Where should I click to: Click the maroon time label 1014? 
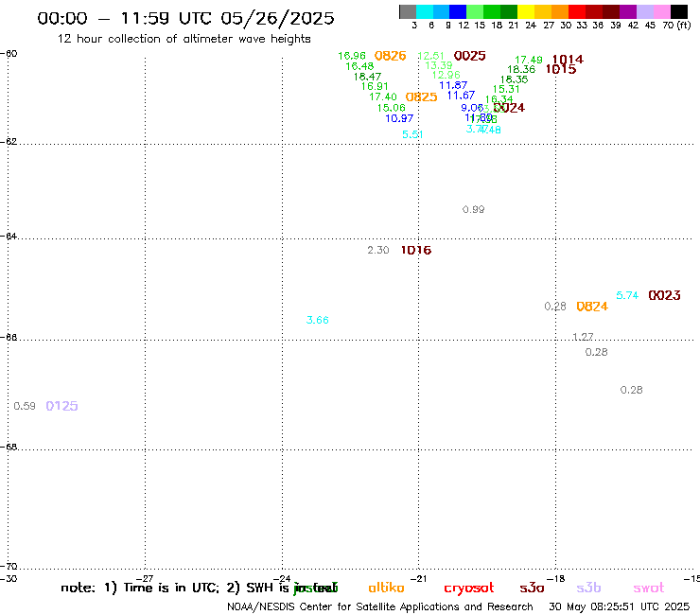pyautogui.click(x=568, y=60)
